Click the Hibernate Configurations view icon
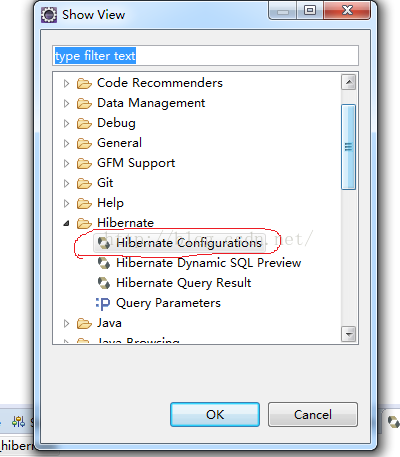 pyautogui.click(x=104, y=243)
